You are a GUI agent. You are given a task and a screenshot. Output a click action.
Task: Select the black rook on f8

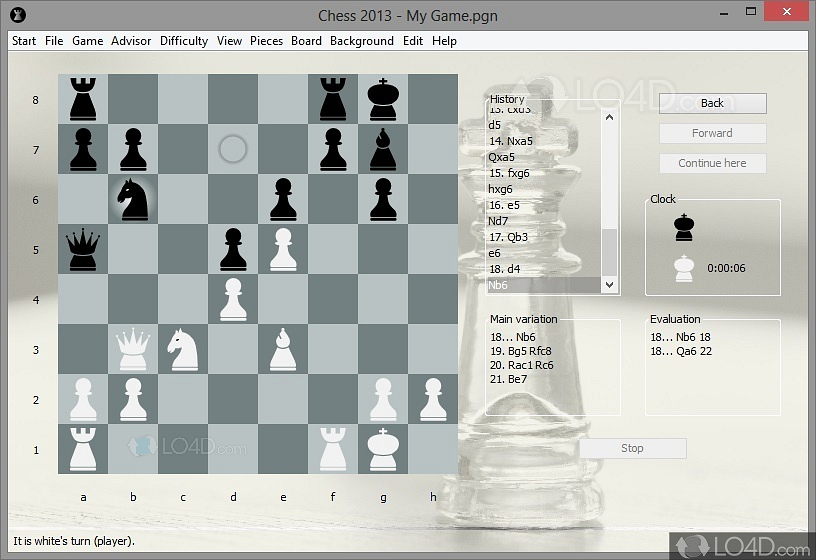click(333, 99)
